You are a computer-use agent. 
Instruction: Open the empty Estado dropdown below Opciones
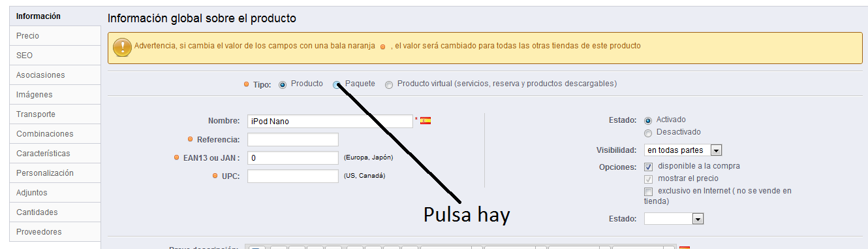click(674, 219)
